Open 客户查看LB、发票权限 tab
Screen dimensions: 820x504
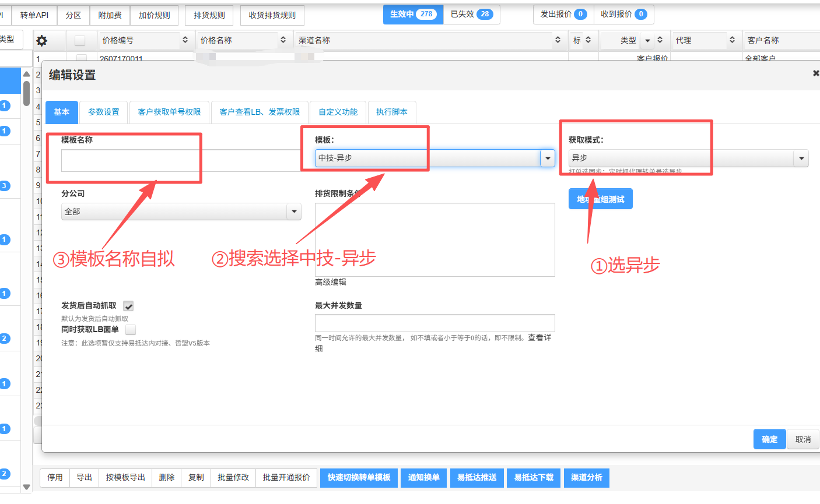(x=260, y=112)
